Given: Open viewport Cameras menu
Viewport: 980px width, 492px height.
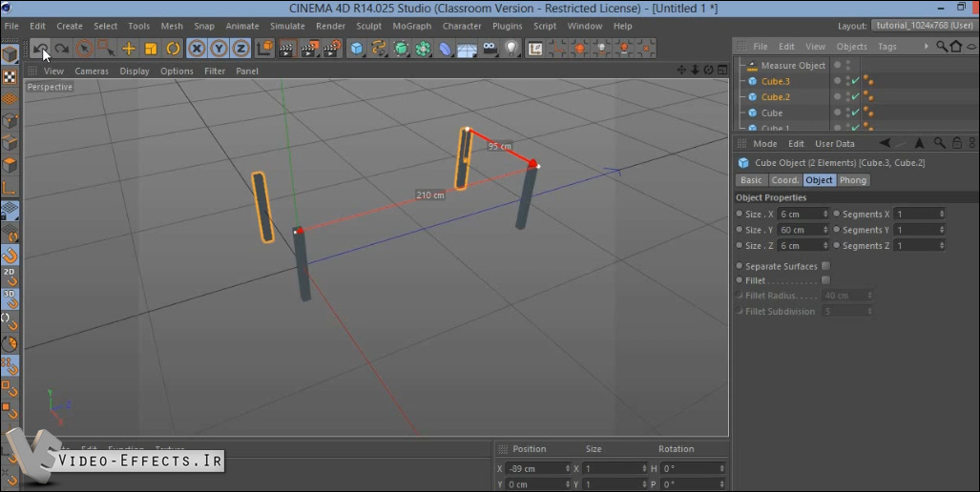Looking at the screenshot, I should click(x=92, y=72).
